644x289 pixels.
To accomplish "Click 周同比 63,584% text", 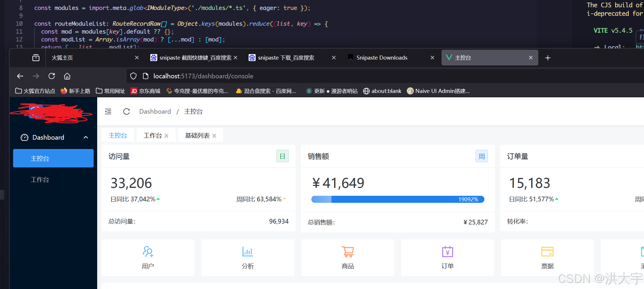I will [x=259, y=199].
